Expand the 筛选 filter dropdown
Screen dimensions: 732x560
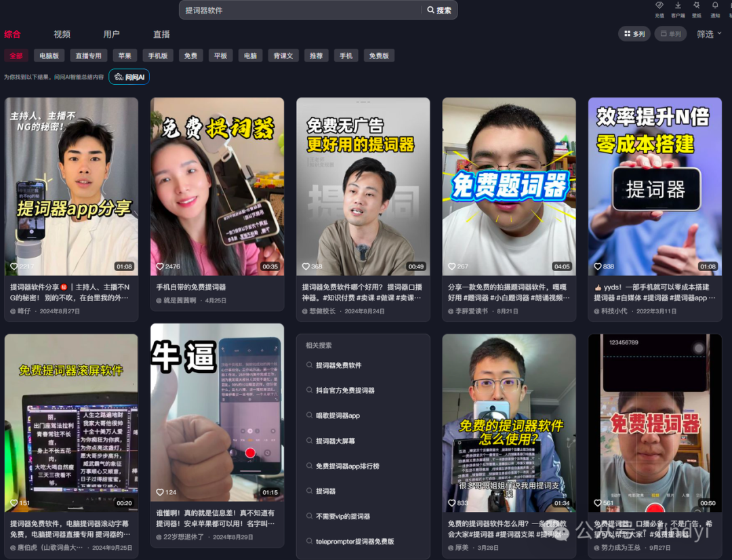709,34
